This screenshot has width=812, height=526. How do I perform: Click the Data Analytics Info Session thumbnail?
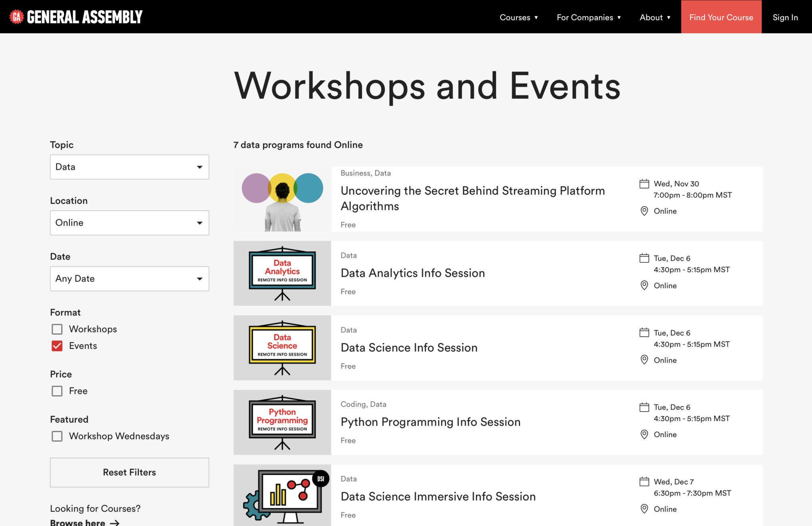[x=282, y=273]
